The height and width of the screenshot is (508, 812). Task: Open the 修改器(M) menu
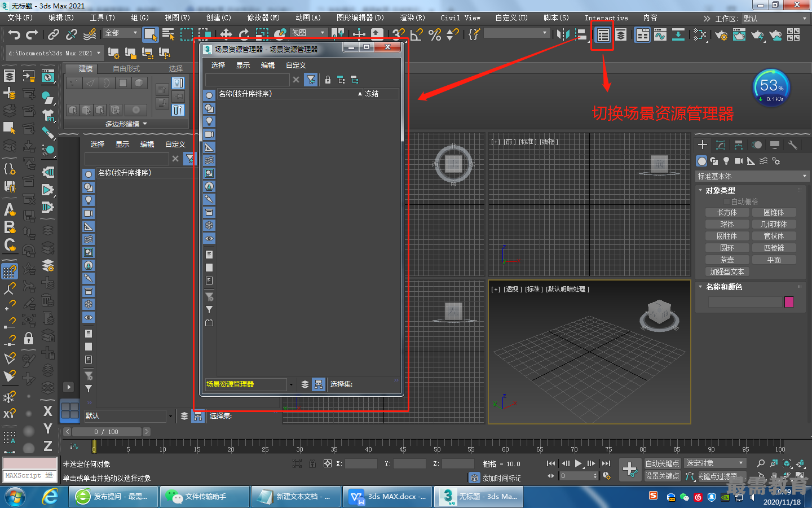(263, 18)
